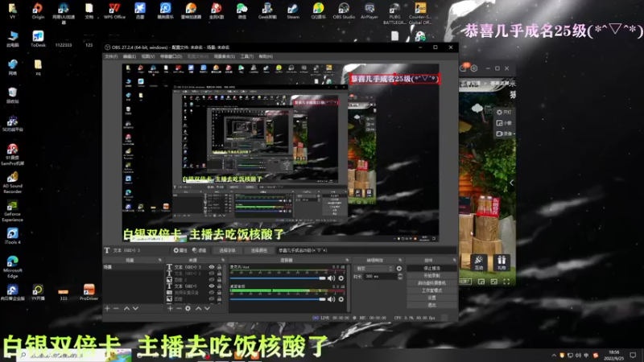Open 微信 desktop shortcut
This screenshot has width=644, height=362.
point(242,10)
